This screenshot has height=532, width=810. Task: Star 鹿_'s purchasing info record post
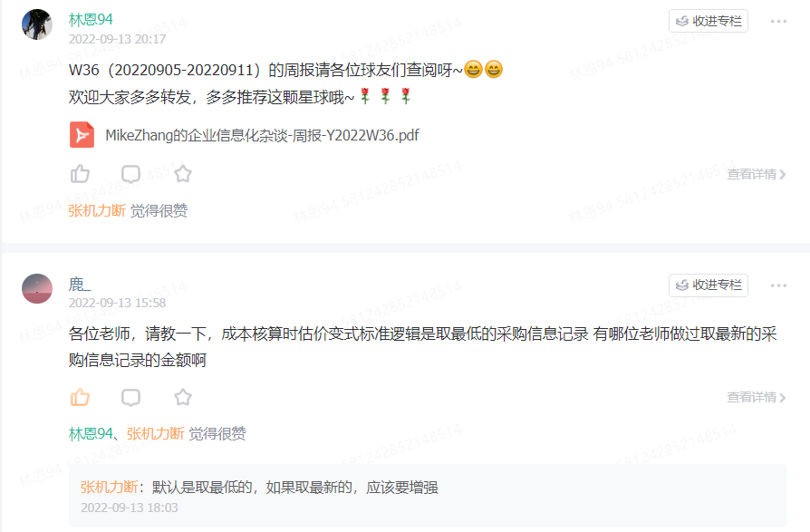[x=183, y=397]
